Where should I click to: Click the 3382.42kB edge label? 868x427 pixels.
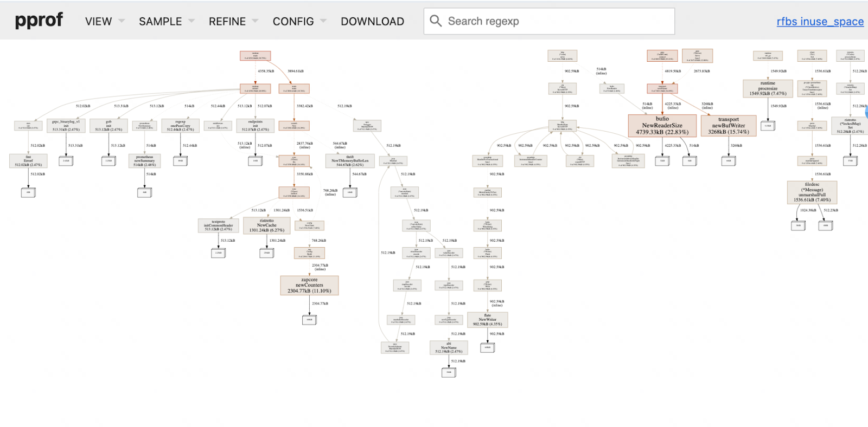click(x=304, y=106)
